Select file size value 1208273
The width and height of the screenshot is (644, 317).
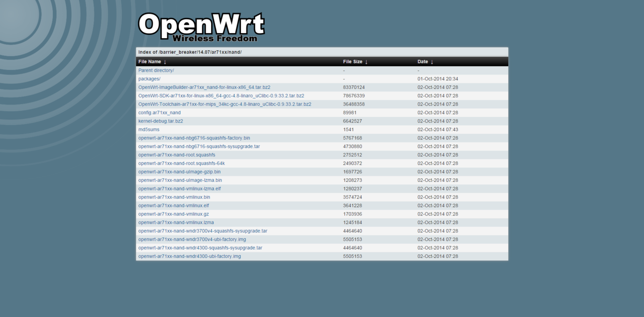pos(353,180)
